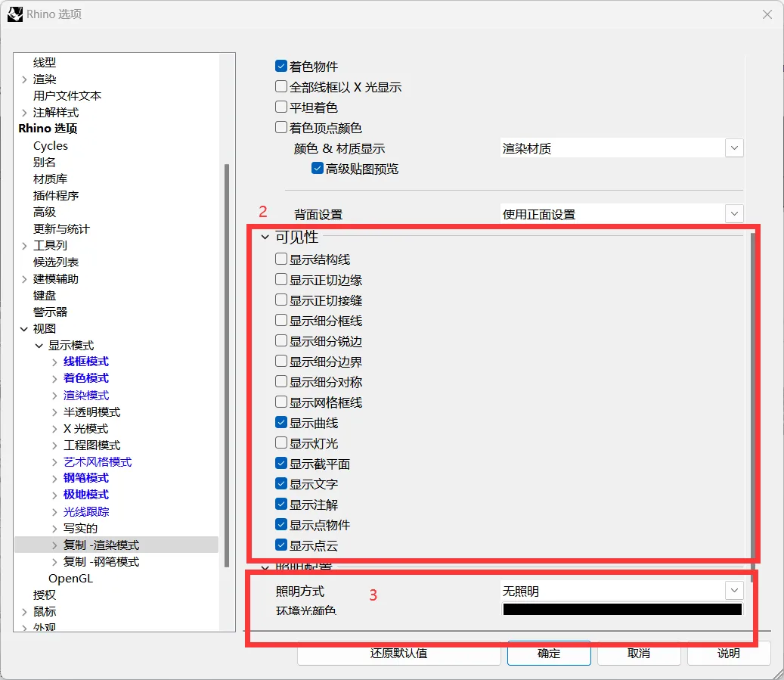Image resolution: width=784 pixels, height=680 pixels.
Task: Close the Rhino 选项 dialog
Action: pos(767,14)
